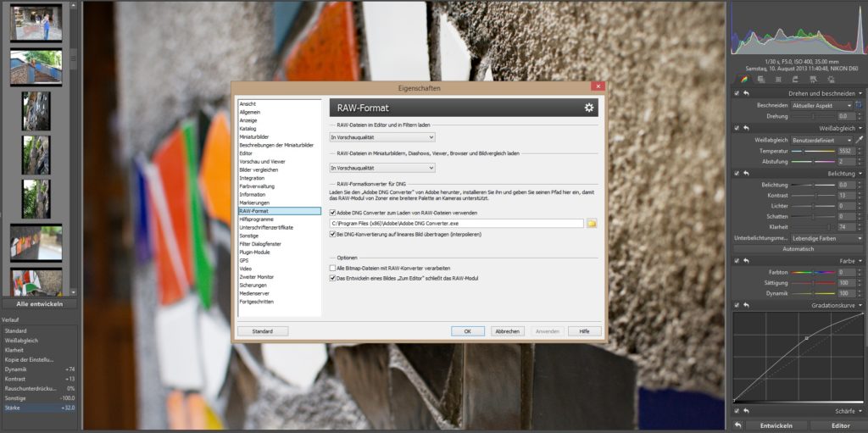Reset the Farbe section with undo arrow
Screen dimensions: 868x433
(x=746, y=261)
